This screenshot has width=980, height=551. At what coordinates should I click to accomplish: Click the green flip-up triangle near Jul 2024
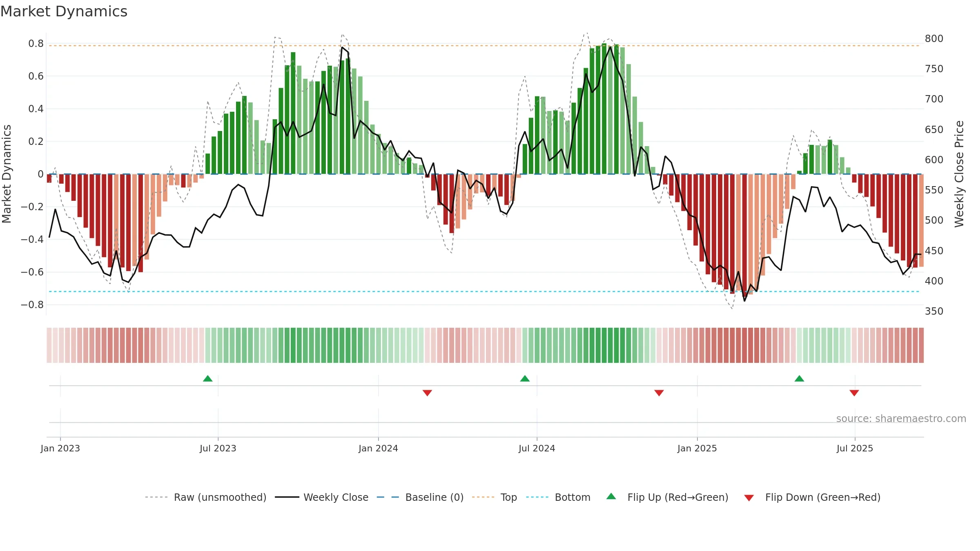click(525, 378)
